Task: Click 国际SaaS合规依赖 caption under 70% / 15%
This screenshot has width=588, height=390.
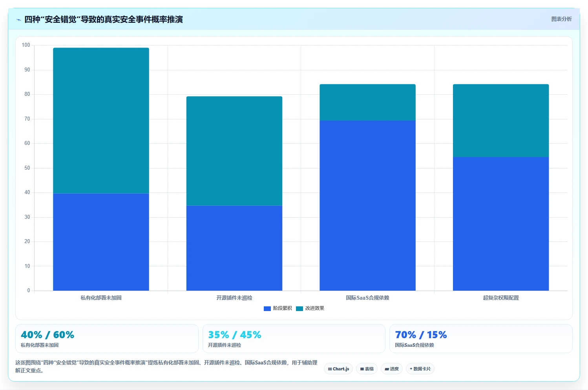Action: (x=415, y=345)
